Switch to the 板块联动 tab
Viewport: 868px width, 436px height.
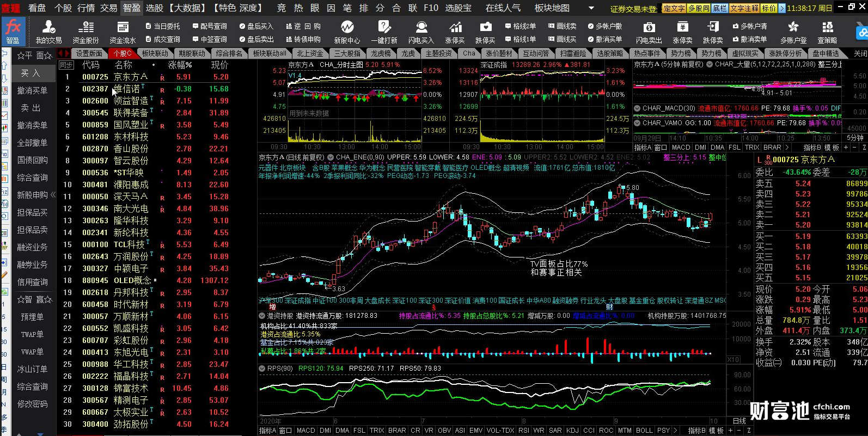[x=155, y=53]
